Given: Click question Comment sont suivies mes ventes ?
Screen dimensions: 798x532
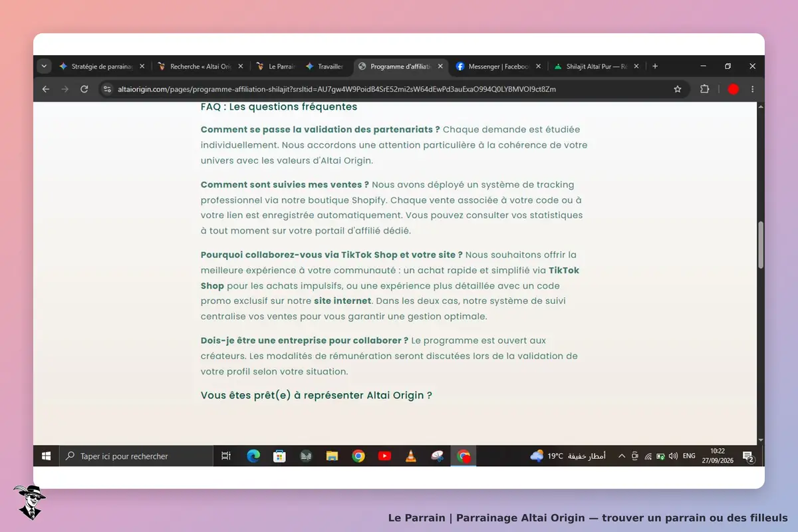Looking at the screenshot, I should click(x=285, y=185).
